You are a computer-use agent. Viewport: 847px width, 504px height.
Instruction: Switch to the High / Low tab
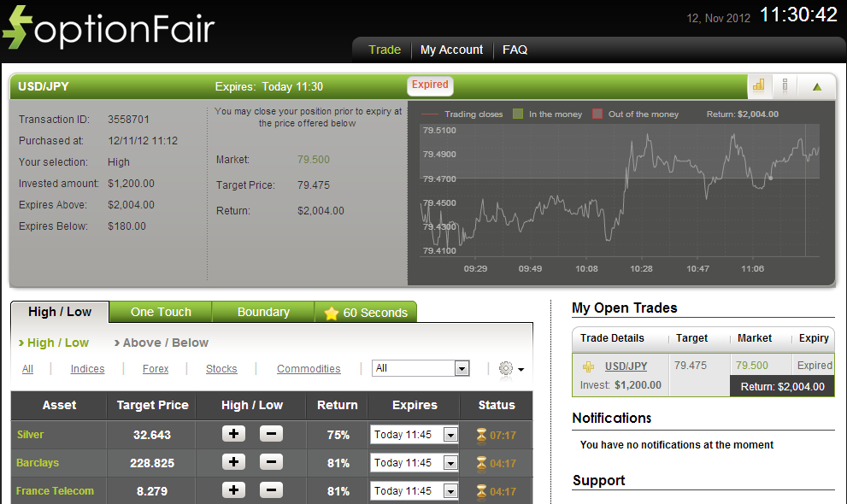point(60,312)
